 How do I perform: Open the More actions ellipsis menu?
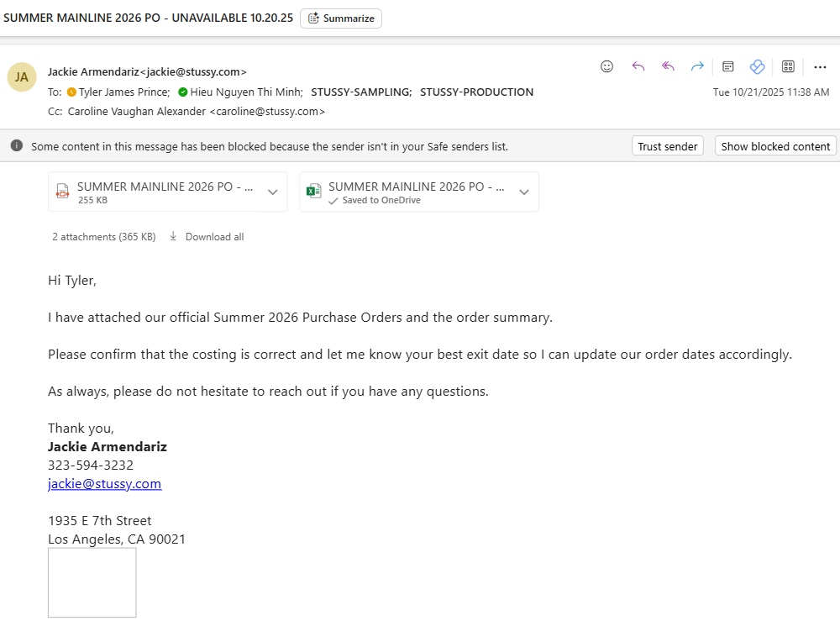coord(821,67)
